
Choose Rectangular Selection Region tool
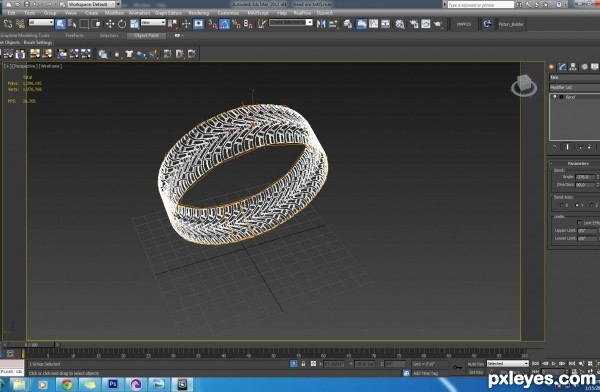84,24
